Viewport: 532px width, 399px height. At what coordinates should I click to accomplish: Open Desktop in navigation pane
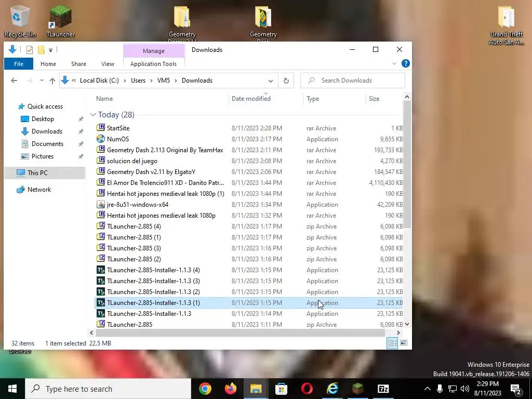43,119
